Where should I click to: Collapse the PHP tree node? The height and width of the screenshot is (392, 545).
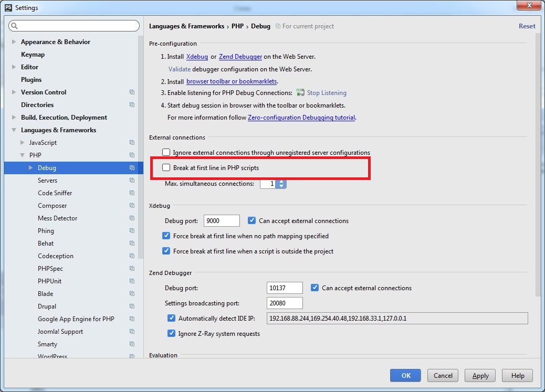[x=22, y=155]
